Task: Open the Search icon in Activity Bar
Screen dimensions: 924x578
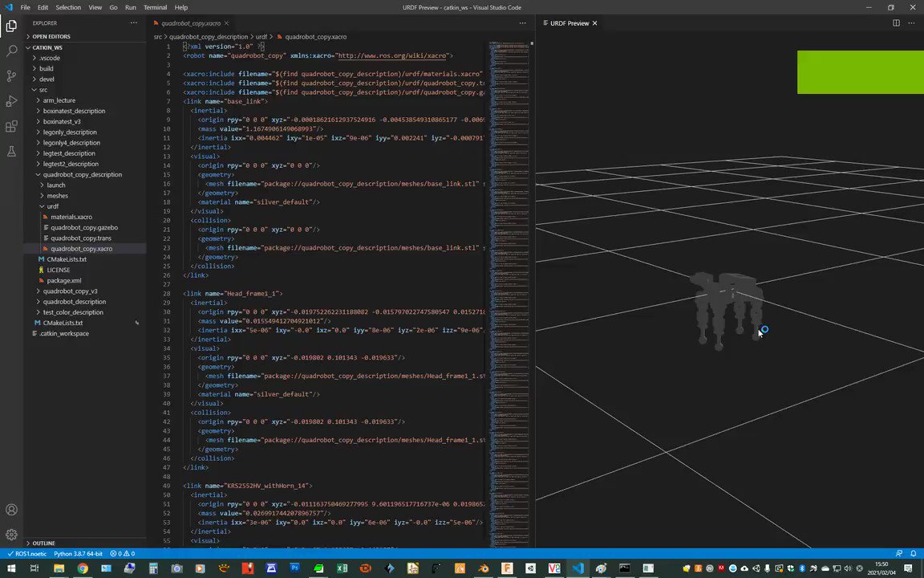Action: (11, 50)
